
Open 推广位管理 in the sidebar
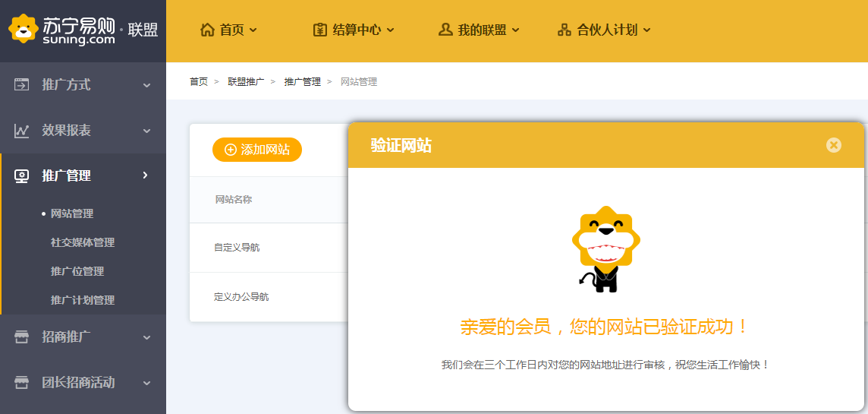pyautogui.click(x=77, y=271)
